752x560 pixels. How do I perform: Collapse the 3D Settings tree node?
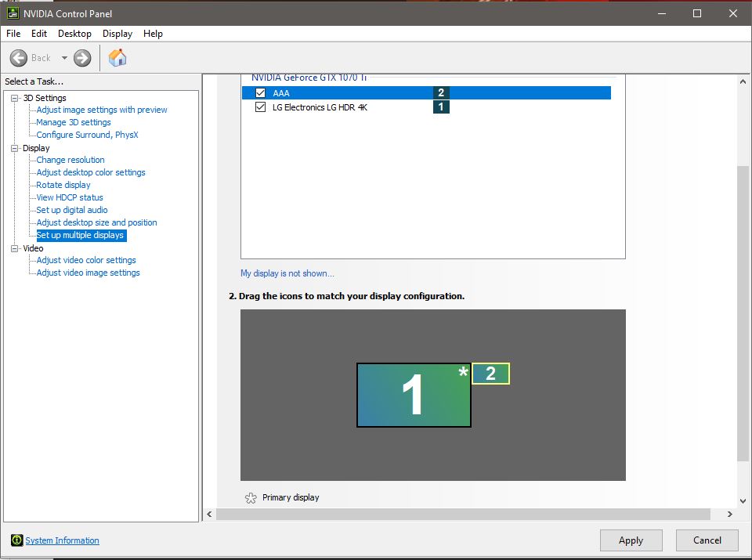click(x=15, y=98)
